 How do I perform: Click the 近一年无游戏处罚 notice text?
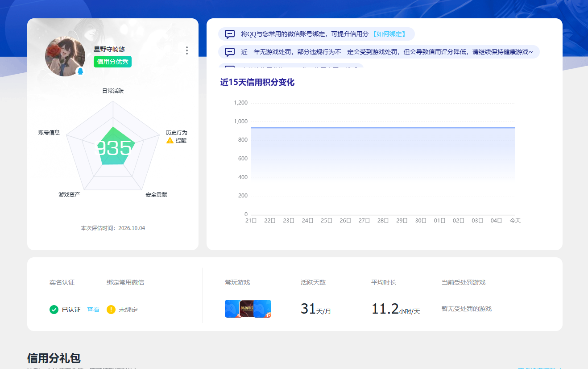tap(387, 52)
